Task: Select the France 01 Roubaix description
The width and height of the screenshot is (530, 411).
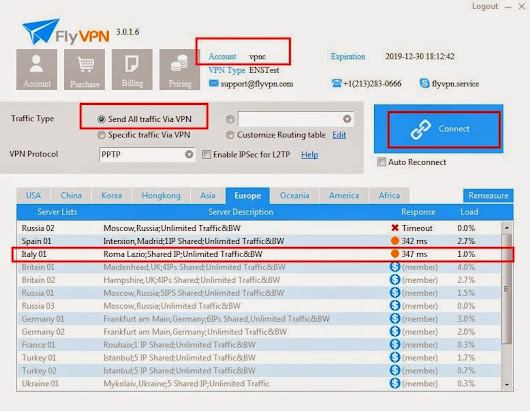Action: tap(179, 345)
